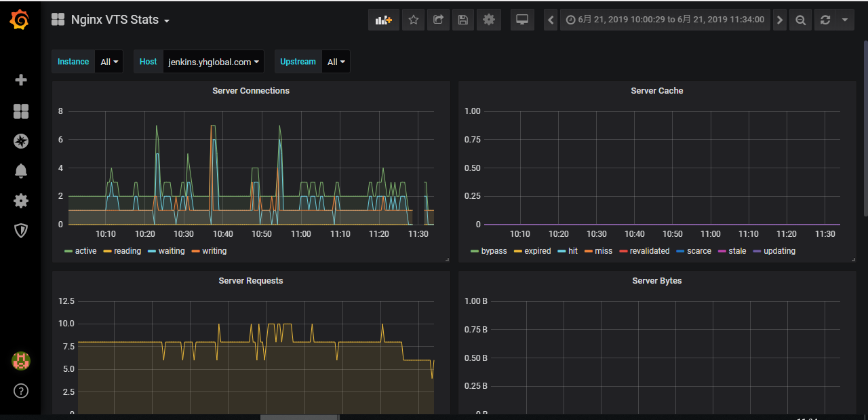Open the user profile avatar
The image size is (868, 420).
coord(21,361)
